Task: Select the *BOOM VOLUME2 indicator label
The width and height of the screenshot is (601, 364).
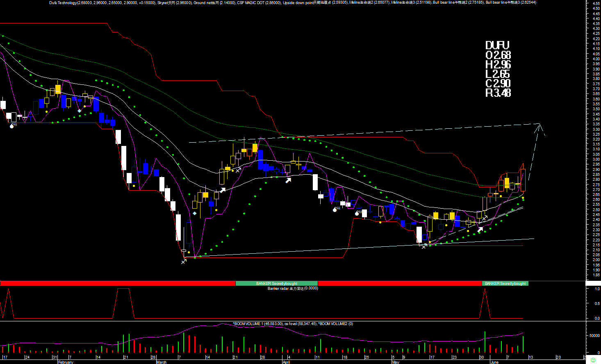Action: tap(336, 324)
